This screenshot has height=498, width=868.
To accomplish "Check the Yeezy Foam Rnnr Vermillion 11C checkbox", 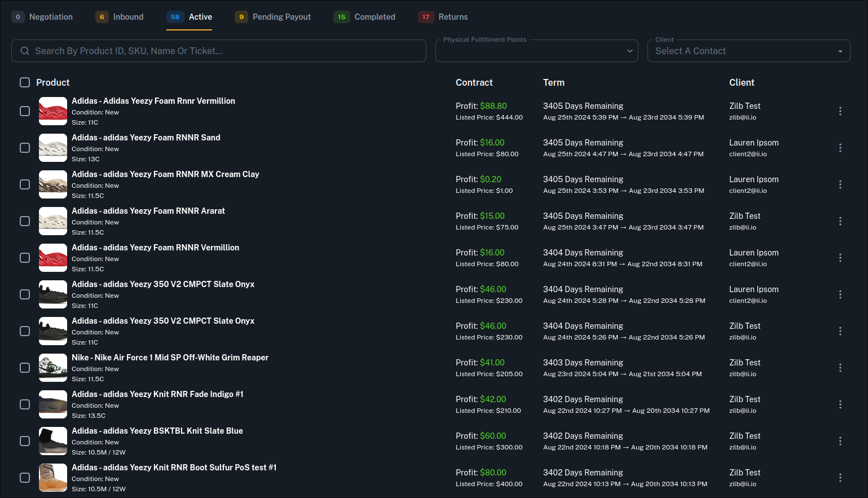I will tap(25, 111).
